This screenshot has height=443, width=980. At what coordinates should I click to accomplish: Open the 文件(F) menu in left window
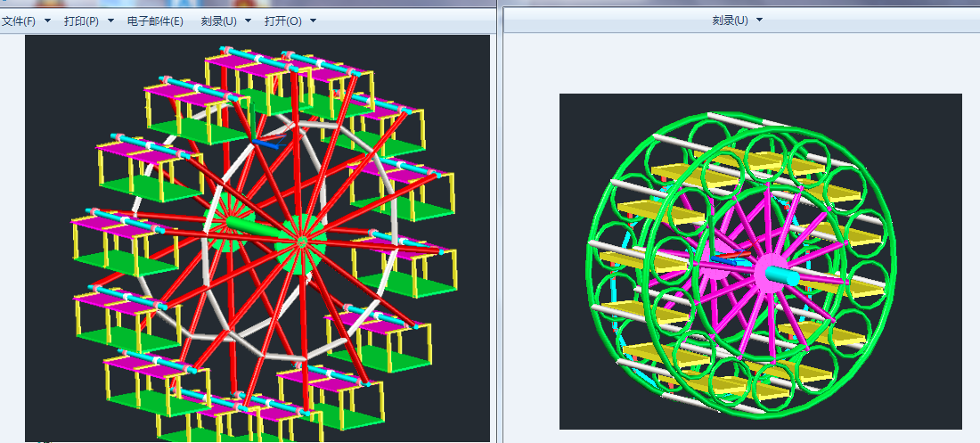pos(18,21)
